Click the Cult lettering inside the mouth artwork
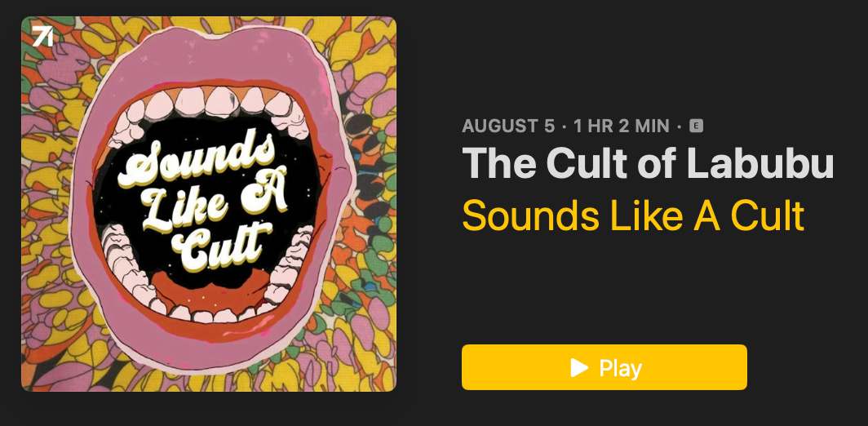 223,247
